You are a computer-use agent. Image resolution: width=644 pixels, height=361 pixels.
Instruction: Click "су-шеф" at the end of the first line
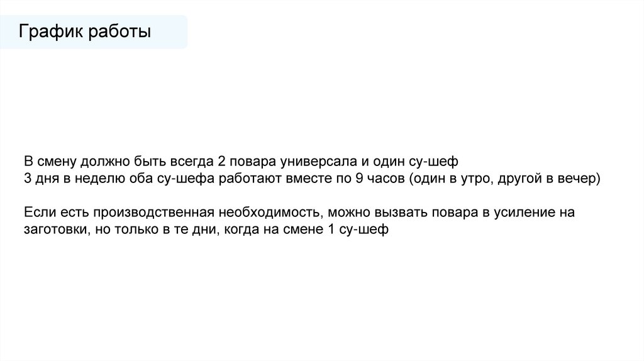coord(439,160)
